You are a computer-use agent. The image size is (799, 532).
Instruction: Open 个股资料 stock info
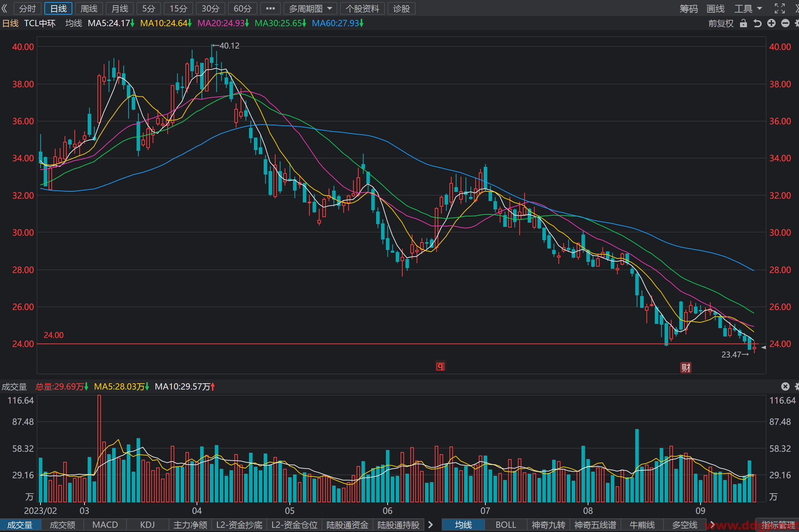362,8
